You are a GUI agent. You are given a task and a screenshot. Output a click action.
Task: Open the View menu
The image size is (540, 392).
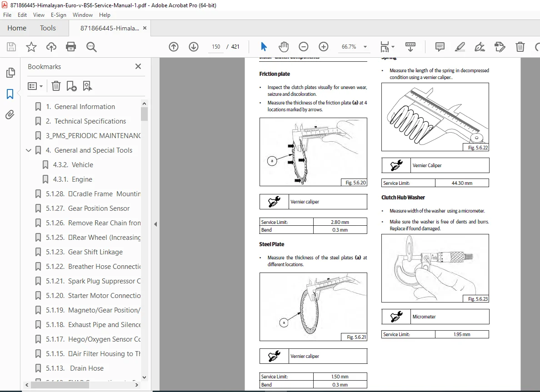click(x=39, y=15)
